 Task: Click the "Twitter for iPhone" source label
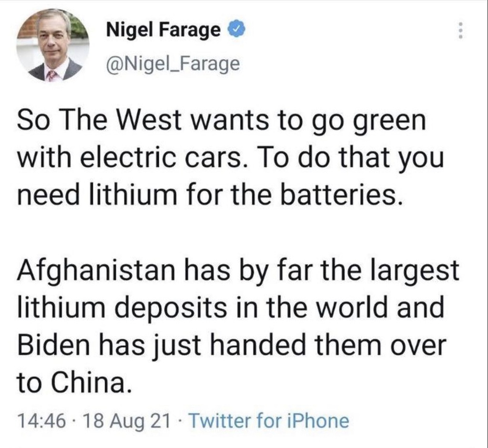pyautogui.click(x=269, y=420)
